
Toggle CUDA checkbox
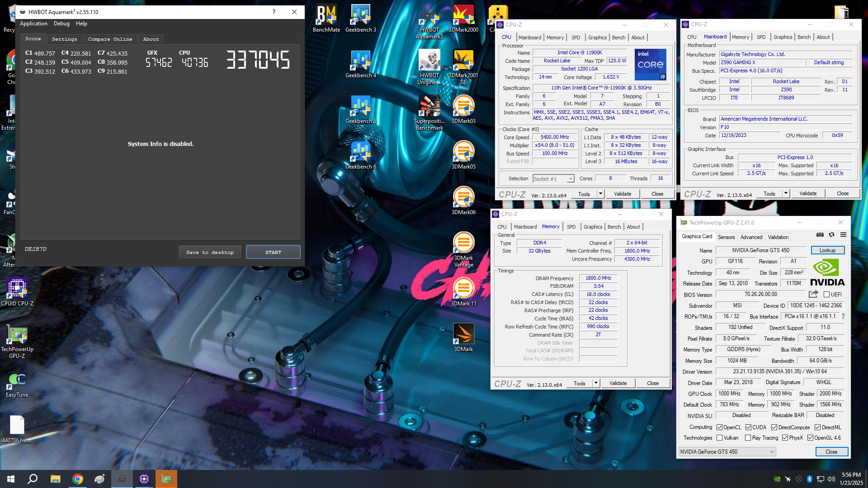(748, 427)
